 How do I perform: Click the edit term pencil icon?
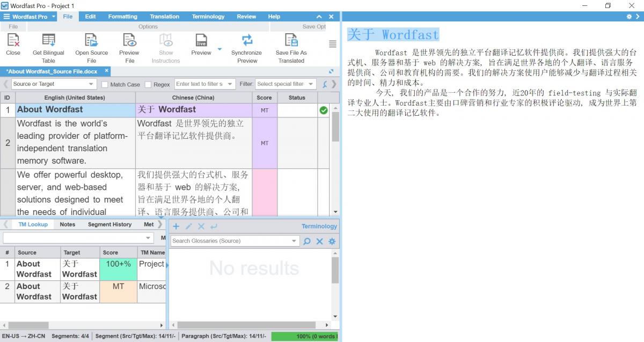click(x=188, y=226)
